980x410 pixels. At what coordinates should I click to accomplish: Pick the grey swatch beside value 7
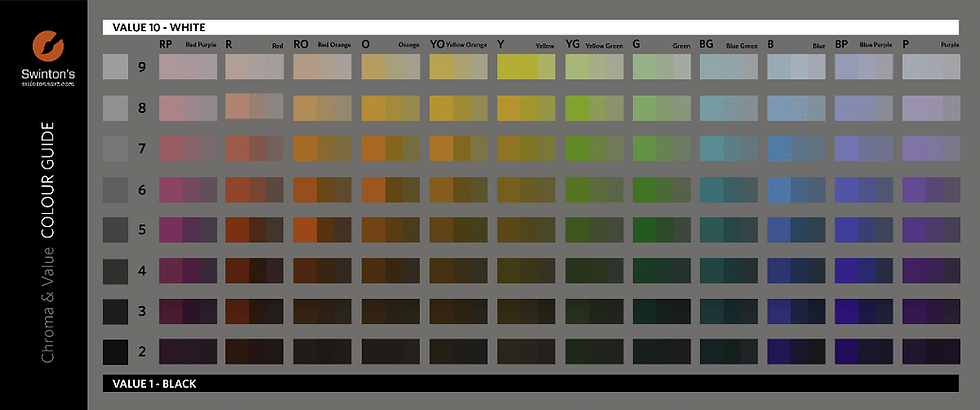115,148
